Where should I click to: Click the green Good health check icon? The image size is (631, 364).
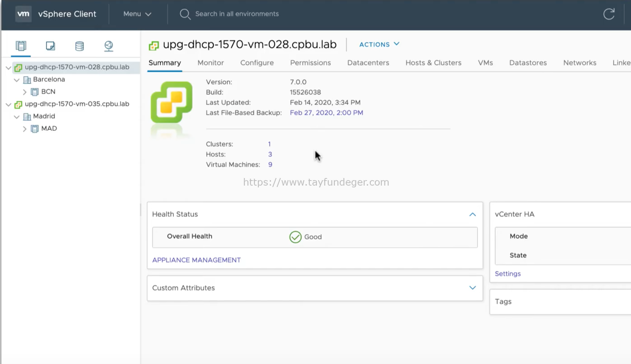pos(295,237)
